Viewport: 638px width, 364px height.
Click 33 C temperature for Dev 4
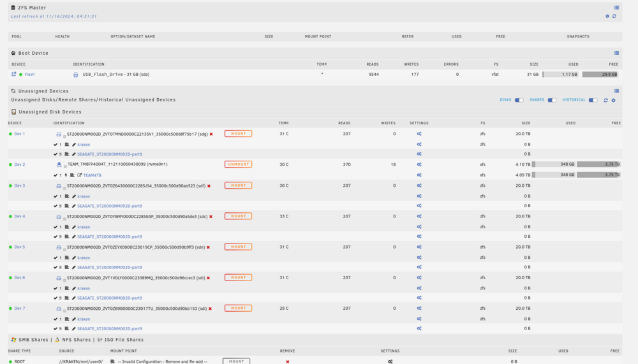coord(284,216)
